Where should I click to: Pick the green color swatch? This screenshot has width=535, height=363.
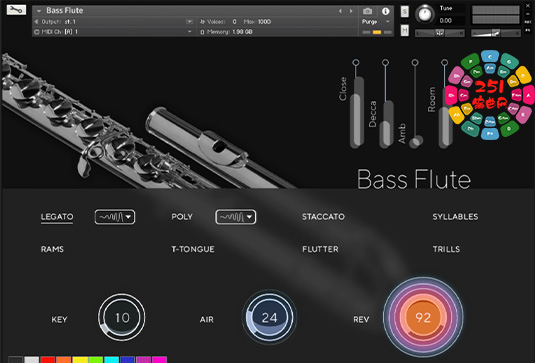96,360
